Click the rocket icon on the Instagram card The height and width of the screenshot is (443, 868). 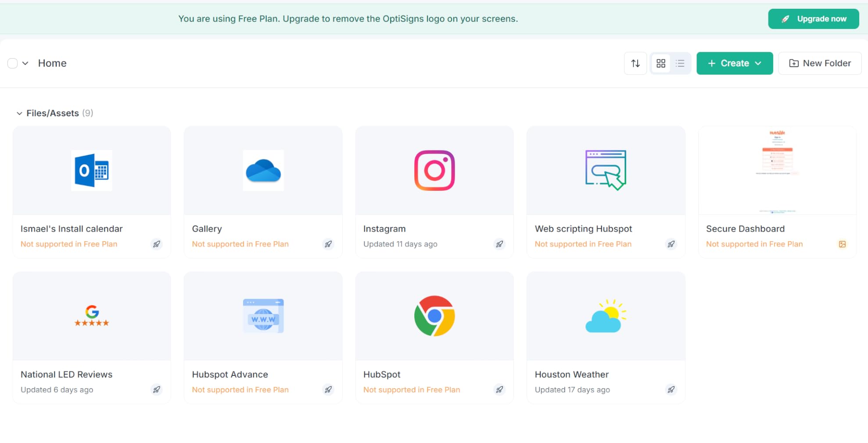(x=499, y=244)
